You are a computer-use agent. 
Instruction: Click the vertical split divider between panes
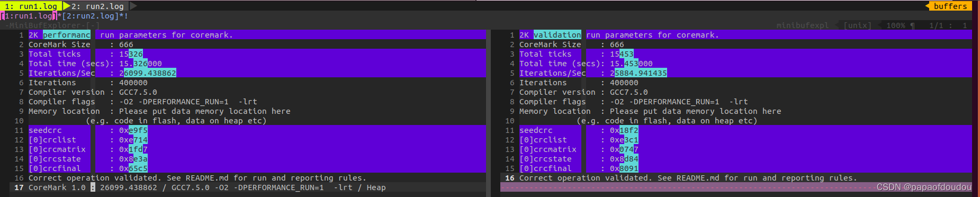pyautogui.click(x=488, y=111)
